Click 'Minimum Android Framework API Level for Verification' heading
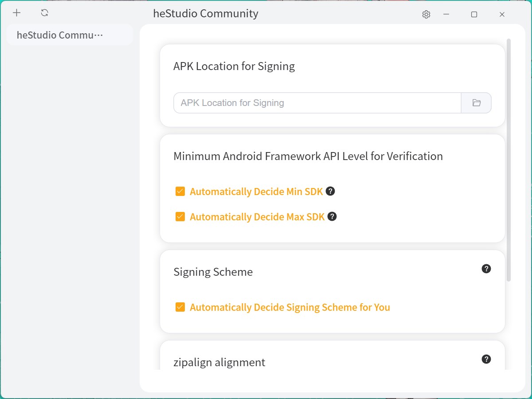Screen dimensions: 532x399 tap(308, 156)
